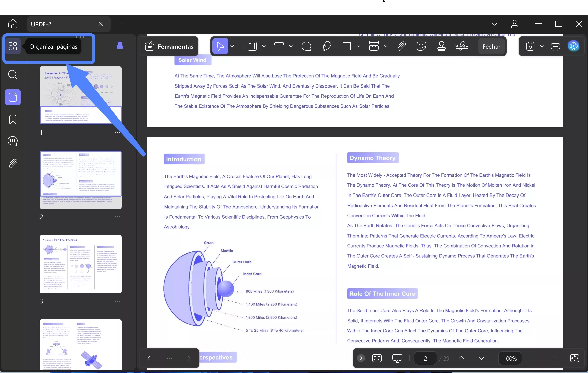588x373 pixels.
Task: Attach a file with the paperclip tool
Action: tap(401, 46)
